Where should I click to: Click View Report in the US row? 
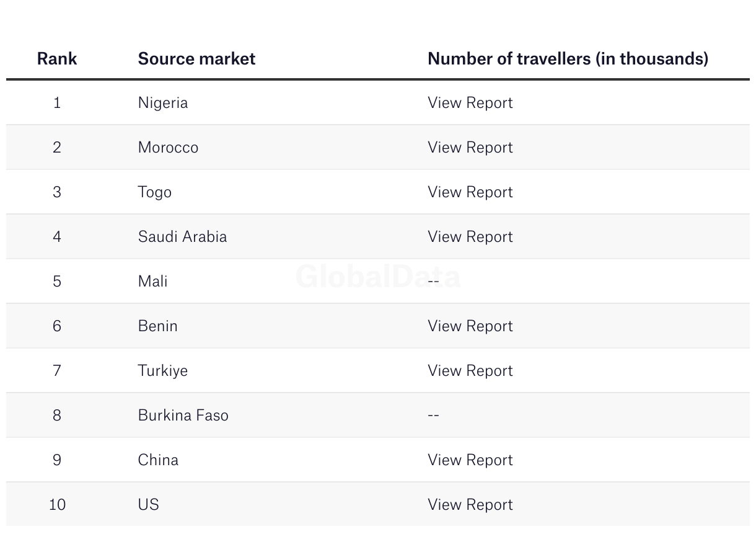click(470, 505)
